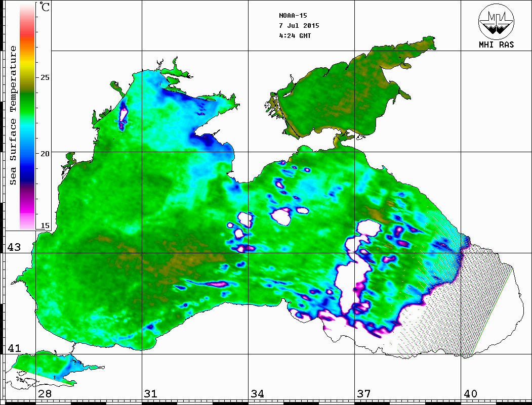532x405 pixels.
Task: Pick the 25 degree mark on temperature scale
Action: [45, 78]
